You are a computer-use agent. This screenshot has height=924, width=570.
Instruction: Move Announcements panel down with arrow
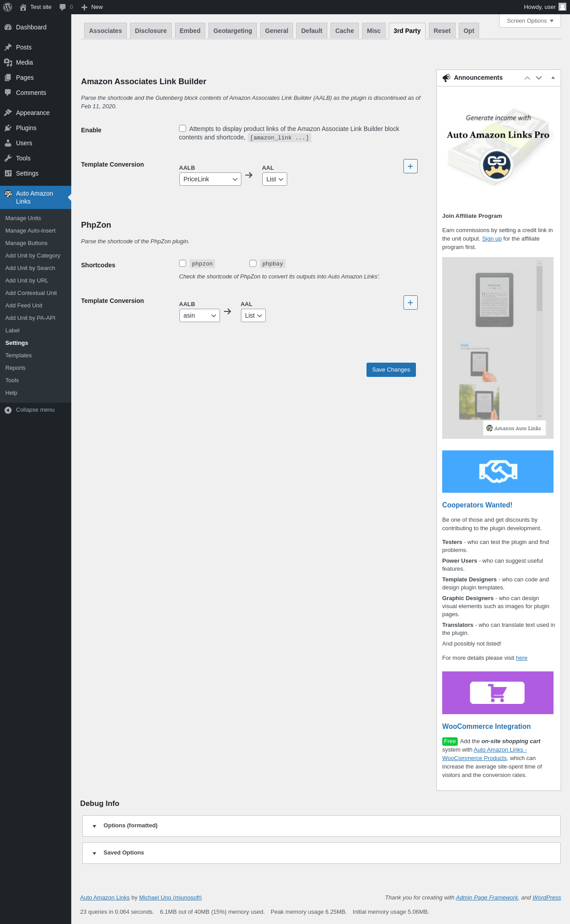(539, 78)
